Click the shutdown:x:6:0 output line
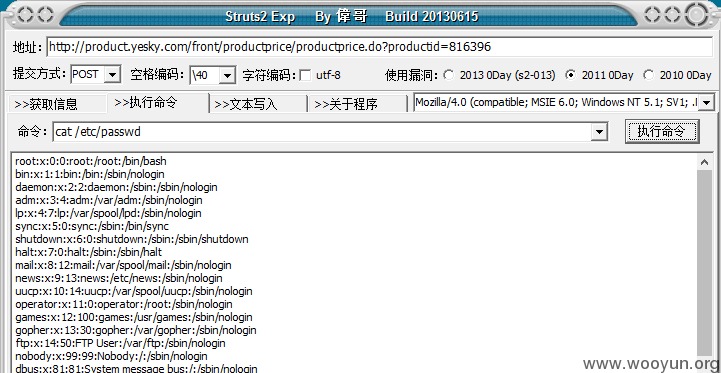Screen dimensions: 721x373 click(x=132, y=239)
